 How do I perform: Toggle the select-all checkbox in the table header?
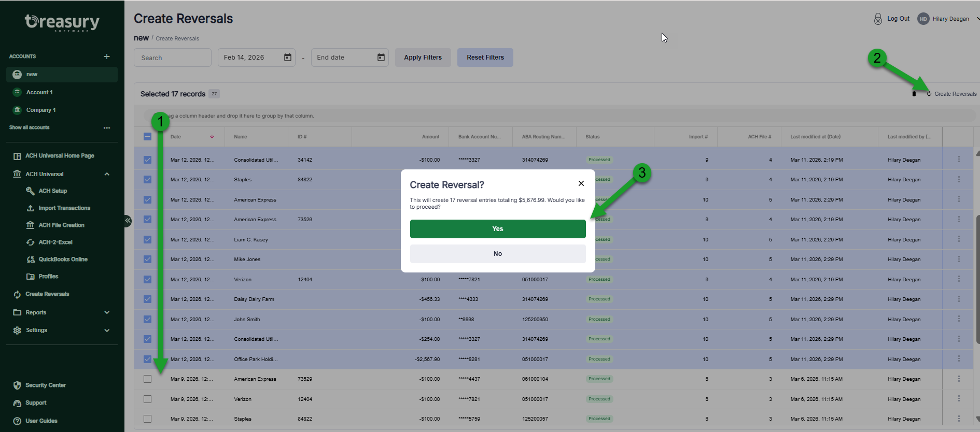pos(147,137)
